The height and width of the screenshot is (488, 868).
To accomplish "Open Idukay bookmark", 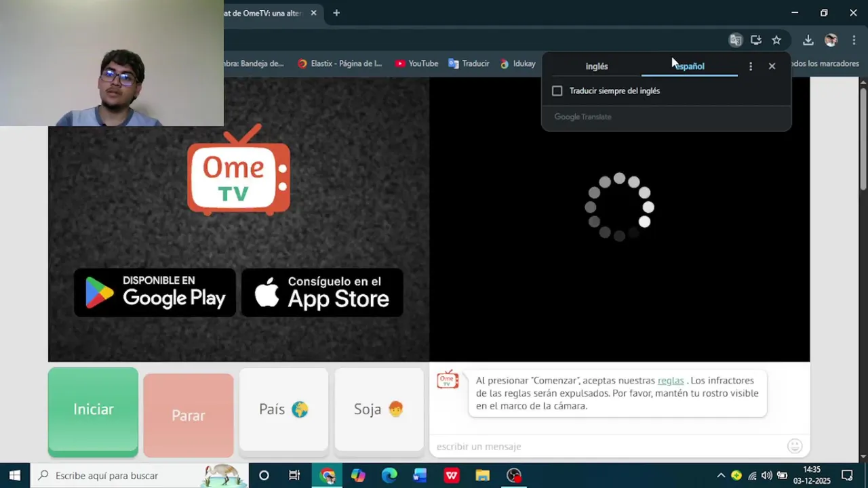I will (517, 64).
